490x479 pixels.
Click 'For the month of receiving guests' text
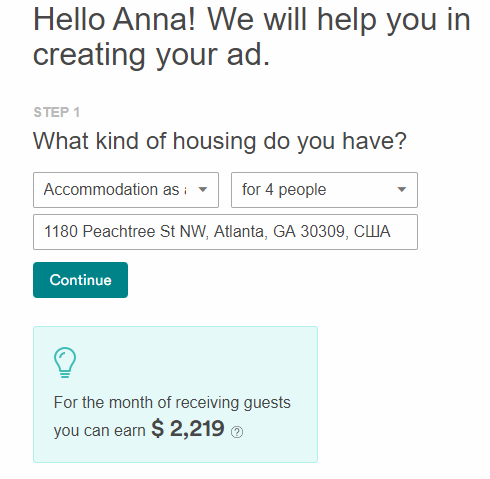click(172, 403)
